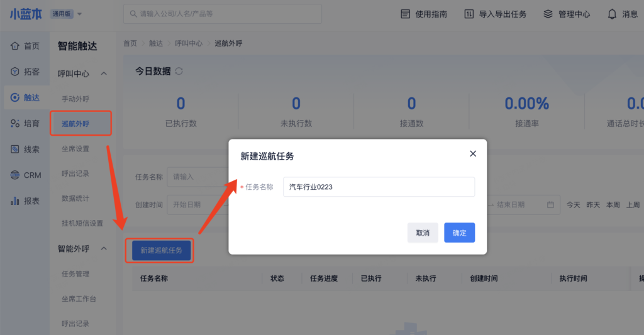This screenshot has width=644, height=335.
Task: Click the 任务名称 field containing 汽车行业0223
Action: [379, 187]
